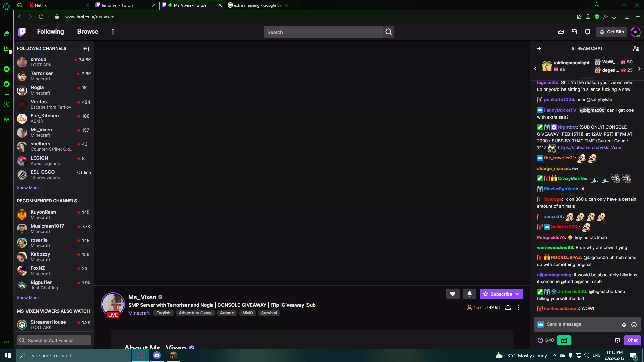The height and width of the screenshot is (362, 644).
Task: Open the Twitch inbox envelope icon
Action: (x=574, y=32)
